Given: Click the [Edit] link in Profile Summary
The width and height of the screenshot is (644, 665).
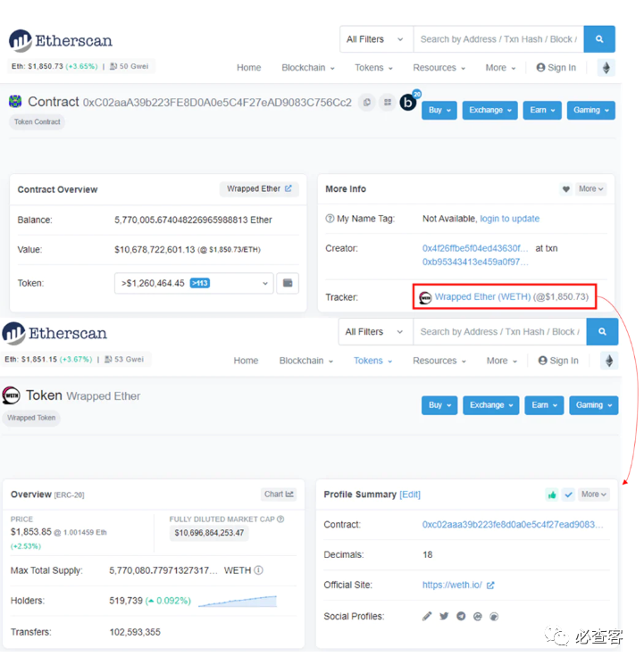Looking at the screenshot, I should pos(410,495).
